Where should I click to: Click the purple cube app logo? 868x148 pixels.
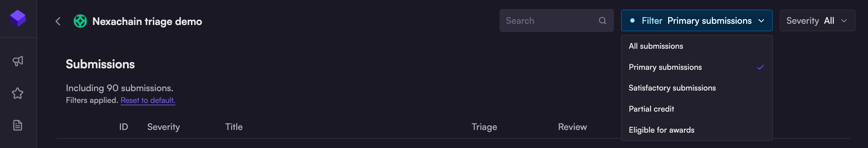tap(18, 18)
